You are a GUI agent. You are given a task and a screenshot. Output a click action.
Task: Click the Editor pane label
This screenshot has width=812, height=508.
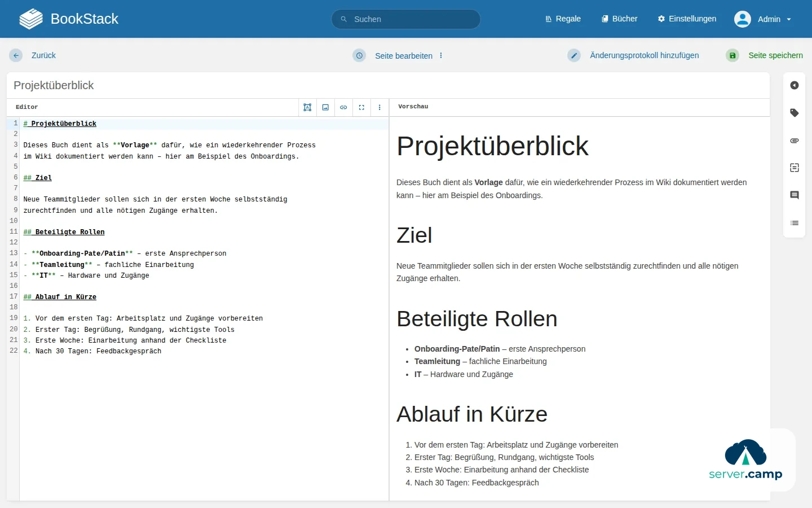[x=27, y=107]
